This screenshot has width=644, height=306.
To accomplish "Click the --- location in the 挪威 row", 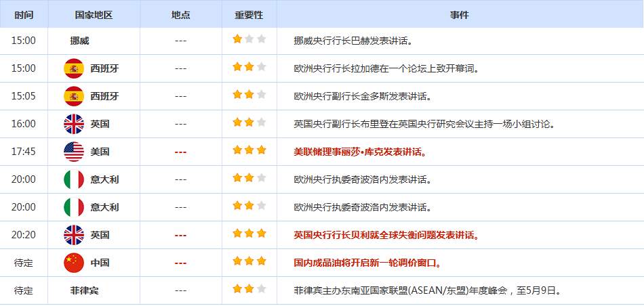I will click(181, 41).
